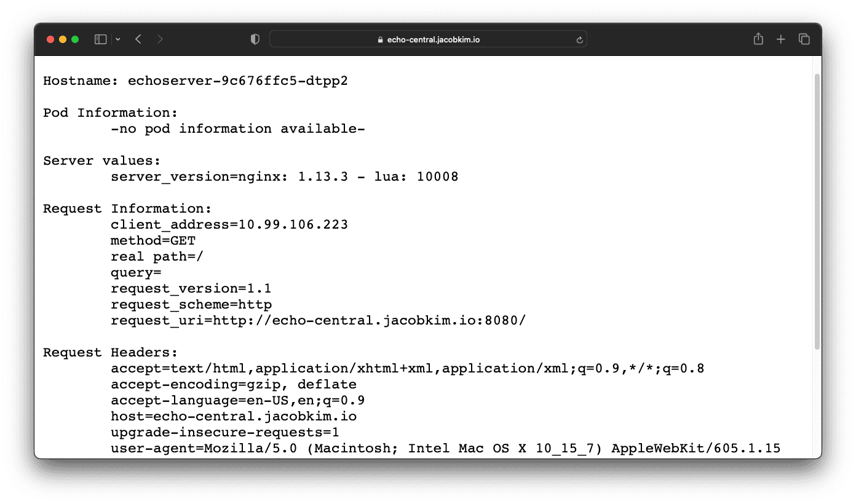Image resolution: width=856 pixels, height=504 pixels.
Task: Show the tab overview
Action: (x=804, y=39)
